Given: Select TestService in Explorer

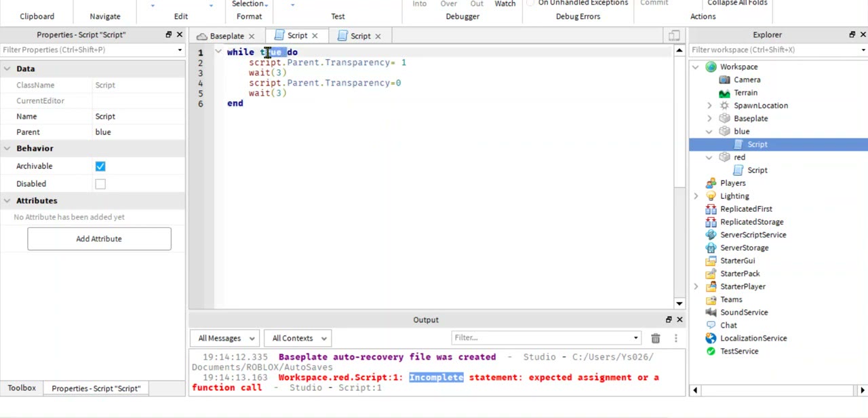Looking at the screenshot, I should click(739, 351).
